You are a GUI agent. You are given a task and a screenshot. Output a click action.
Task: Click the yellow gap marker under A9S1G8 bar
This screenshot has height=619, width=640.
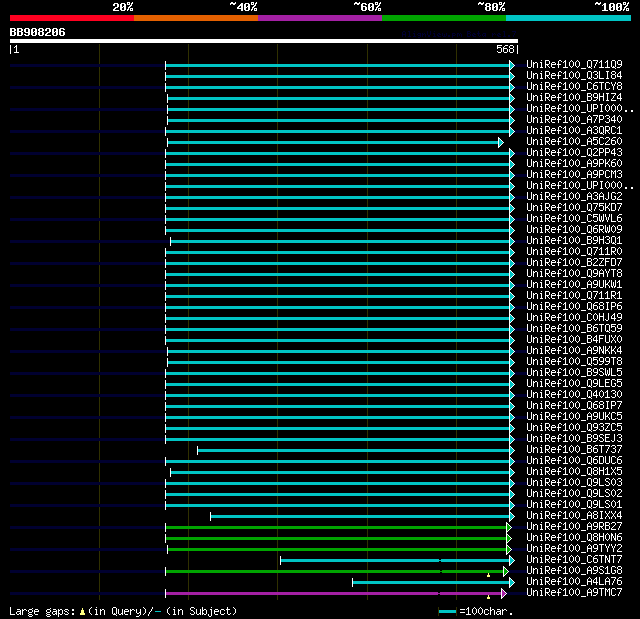(488, 575)
